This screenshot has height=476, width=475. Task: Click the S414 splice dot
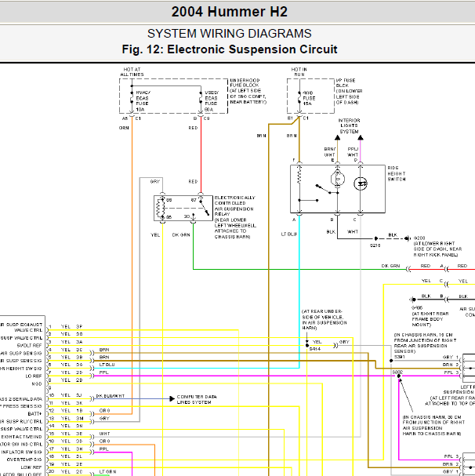pos(306,346)
